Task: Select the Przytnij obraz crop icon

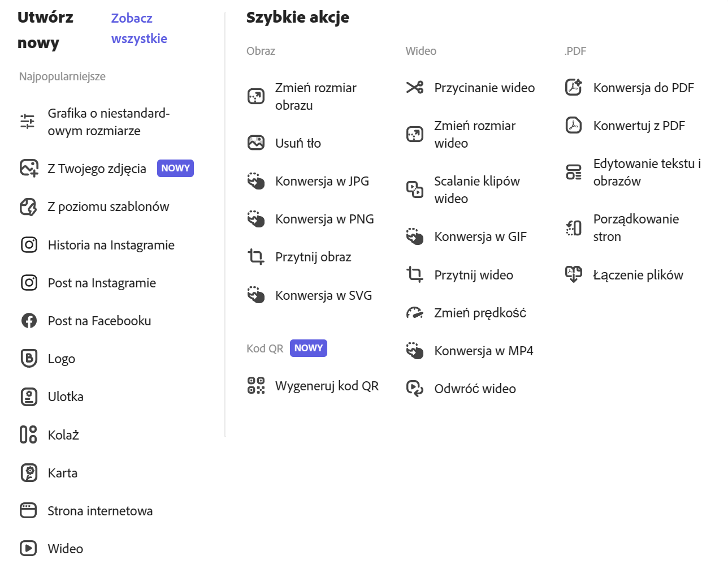Action: tap(256, 257)
